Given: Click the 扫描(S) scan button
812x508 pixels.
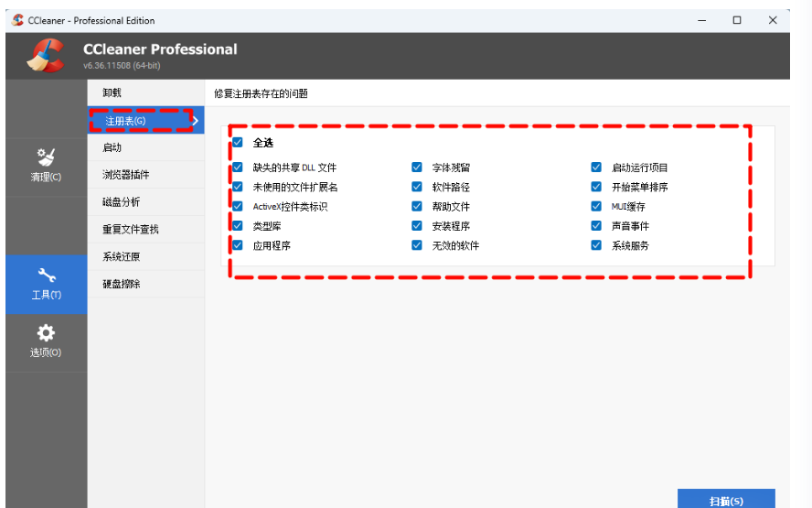Looking at the screenshot, I should point(726,499).
